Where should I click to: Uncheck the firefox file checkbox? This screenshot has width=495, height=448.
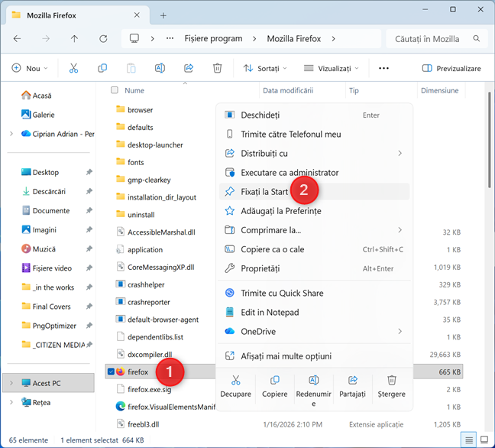[x=112, y=372]
